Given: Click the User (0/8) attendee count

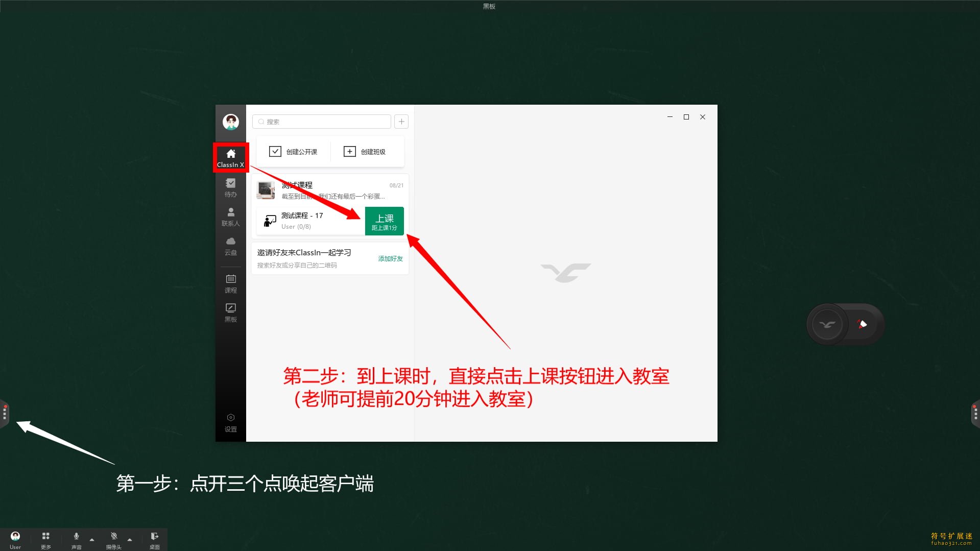Looking at the screenshot, I should point(296,227).
